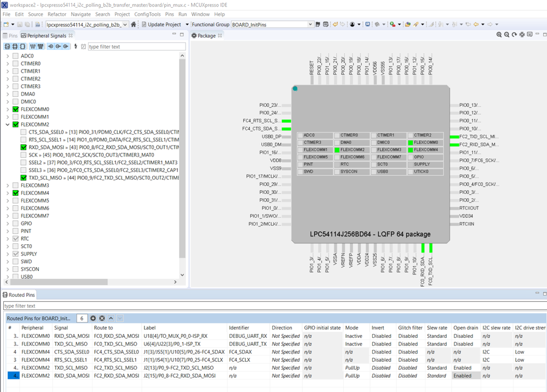Click the third tree layout icon in Peripheral Signals toolbar
547x392 pixels.
[22, 47]
